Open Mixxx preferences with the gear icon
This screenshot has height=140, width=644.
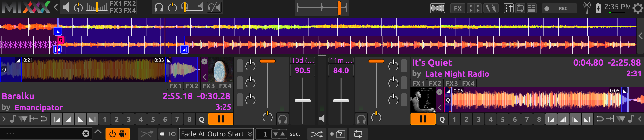(638, 9)
